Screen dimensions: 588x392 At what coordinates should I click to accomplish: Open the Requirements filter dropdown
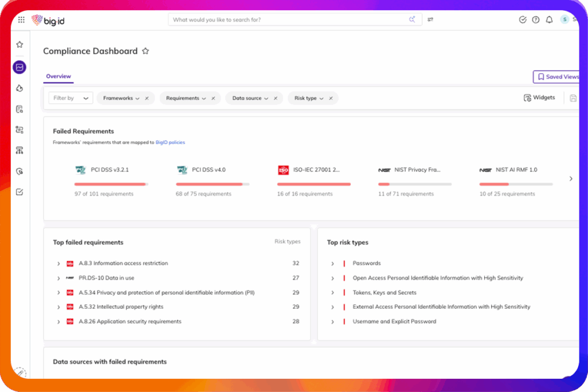(185, 98)
